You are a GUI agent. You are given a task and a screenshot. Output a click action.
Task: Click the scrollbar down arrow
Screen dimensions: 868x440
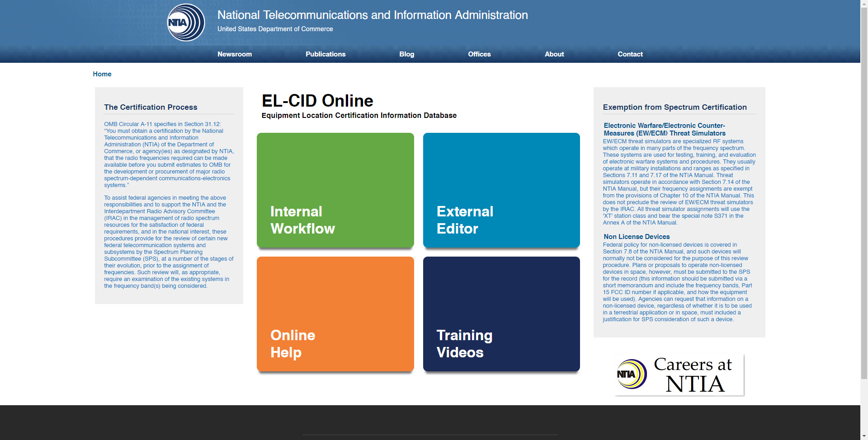coord(864,436)
